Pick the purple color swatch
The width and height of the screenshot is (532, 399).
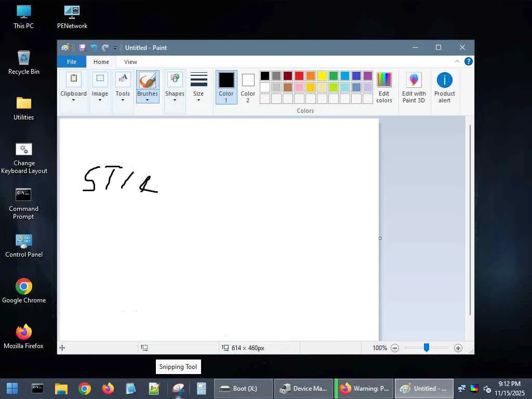(x=368, y=76)
